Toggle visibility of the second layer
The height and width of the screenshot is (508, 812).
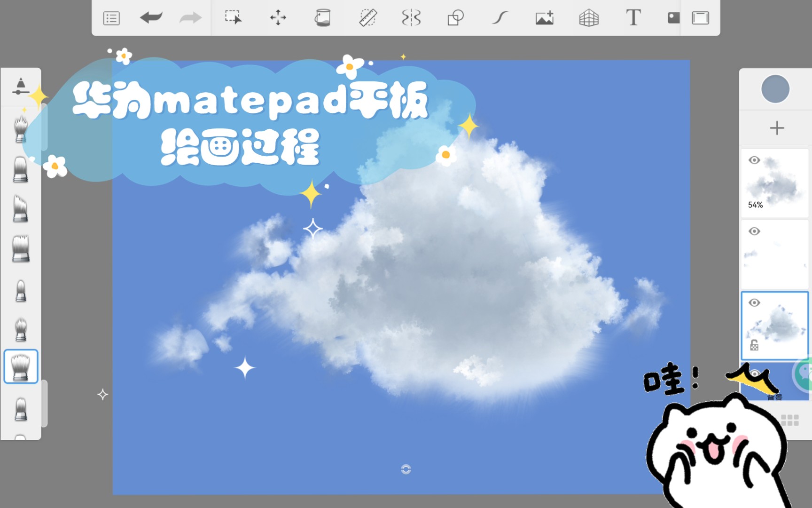[754, 231]
